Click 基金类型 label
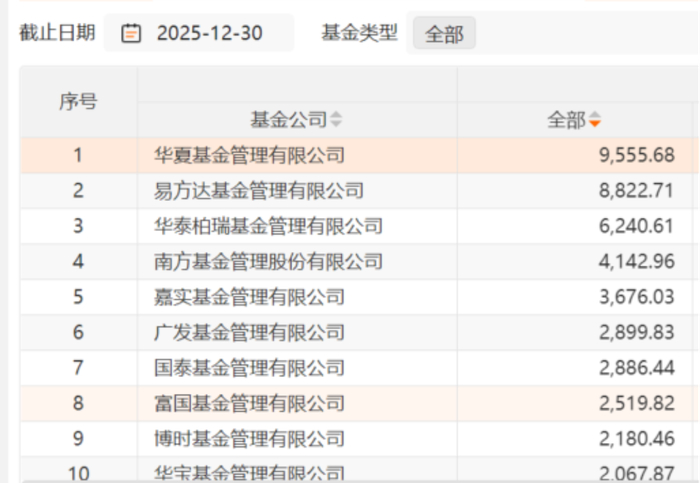The image size is (700, 483). tap(359, 33)
